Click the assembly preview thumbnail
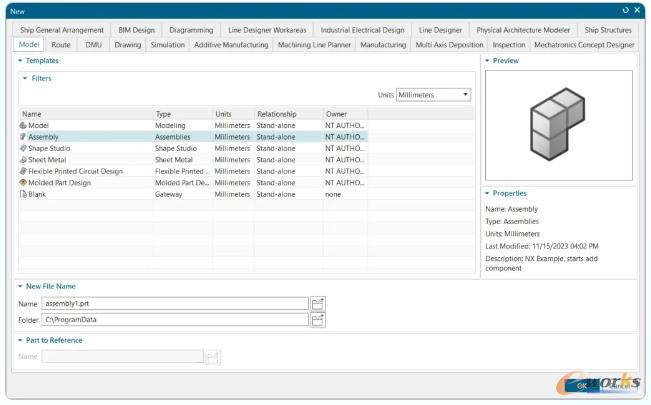The image size is (651, 405). [x=559, y=125]
